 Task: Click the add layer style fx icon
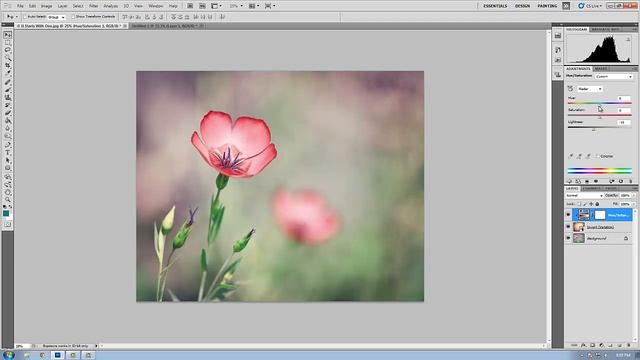[584, 345]
